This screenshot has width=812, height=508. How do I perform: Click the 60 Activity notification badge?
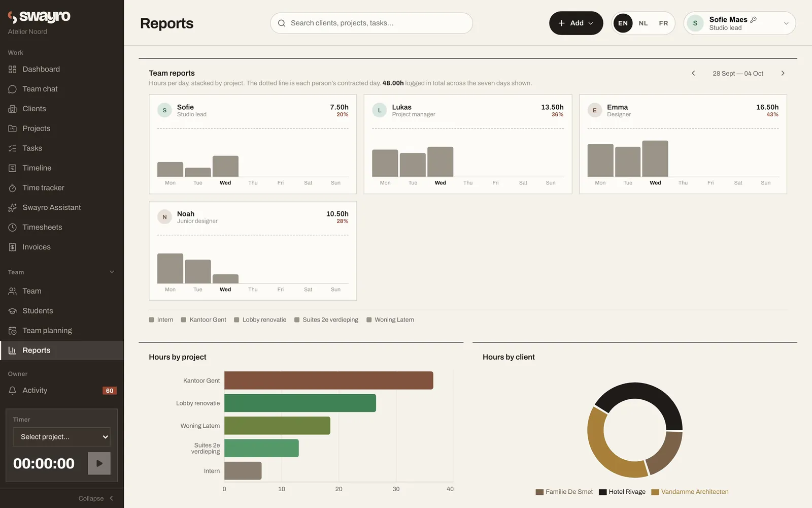click(110, 391)
